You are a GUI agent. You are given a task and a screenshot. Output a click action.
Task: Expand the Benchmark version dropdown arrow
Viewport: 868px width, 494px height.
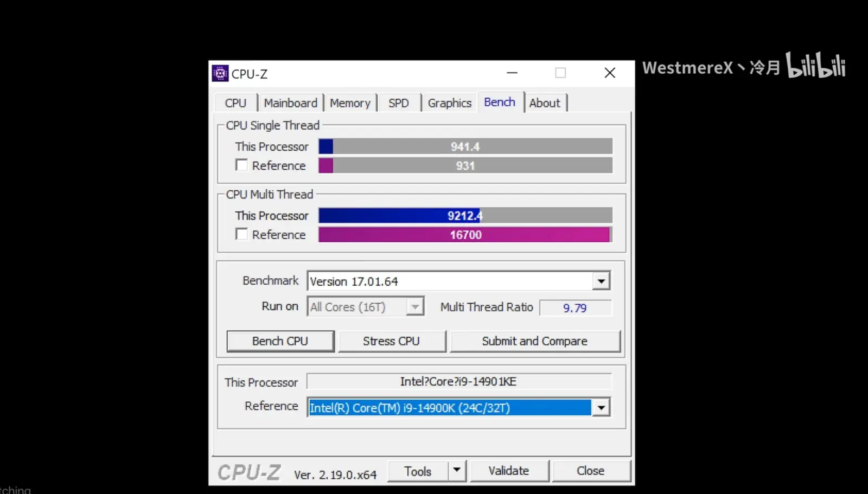(x=601, y=281)
